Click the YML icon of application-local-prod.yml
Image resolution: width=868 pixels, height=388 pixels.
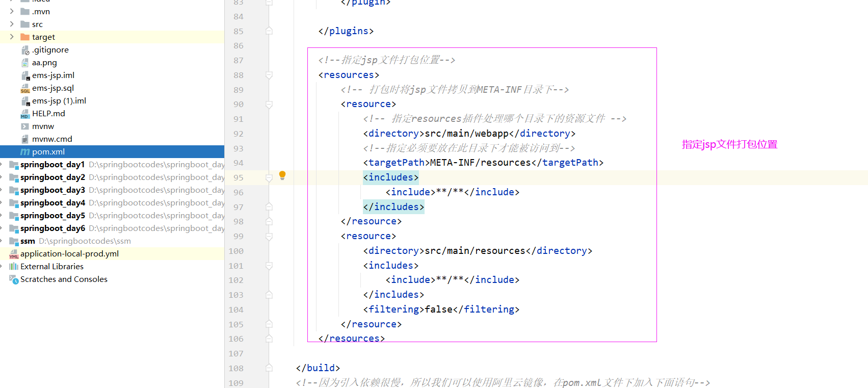14,254
